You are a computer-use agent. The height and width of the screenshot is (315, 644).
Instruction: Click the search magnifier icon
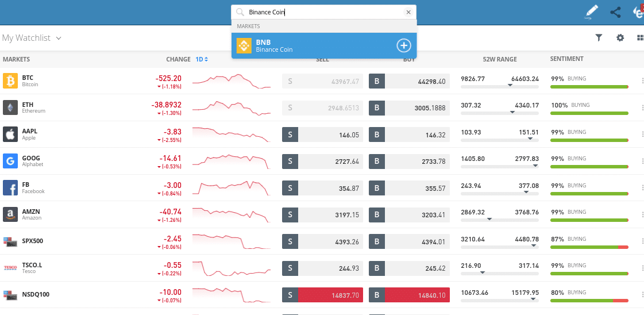pos(240,12)
